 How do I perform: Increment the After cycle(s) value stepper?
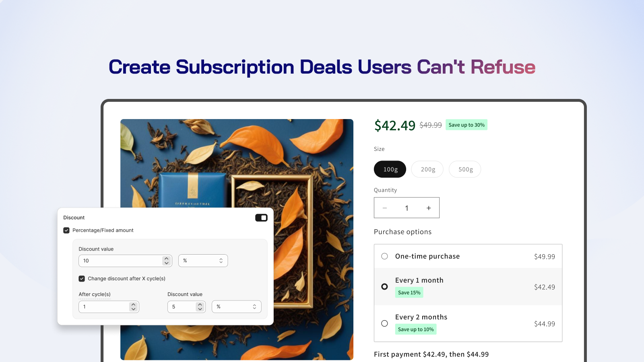[x=133, y=304]
